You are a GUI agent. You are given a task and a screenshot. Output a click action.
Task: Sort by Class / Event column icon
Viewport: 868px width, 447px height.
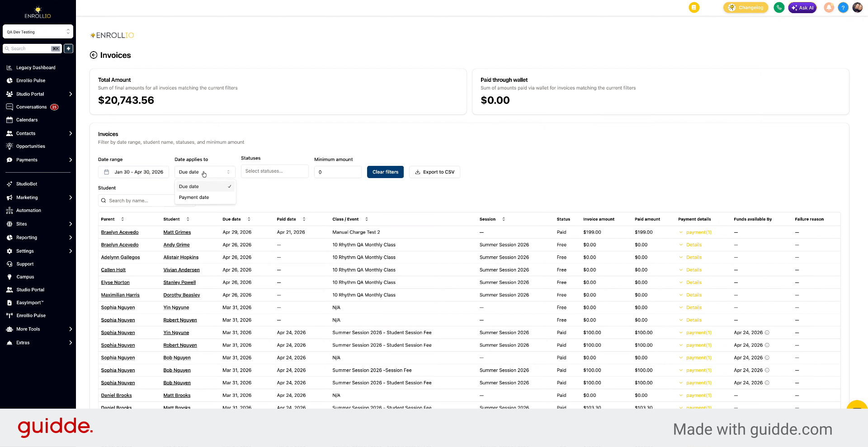tap(367, 219)
